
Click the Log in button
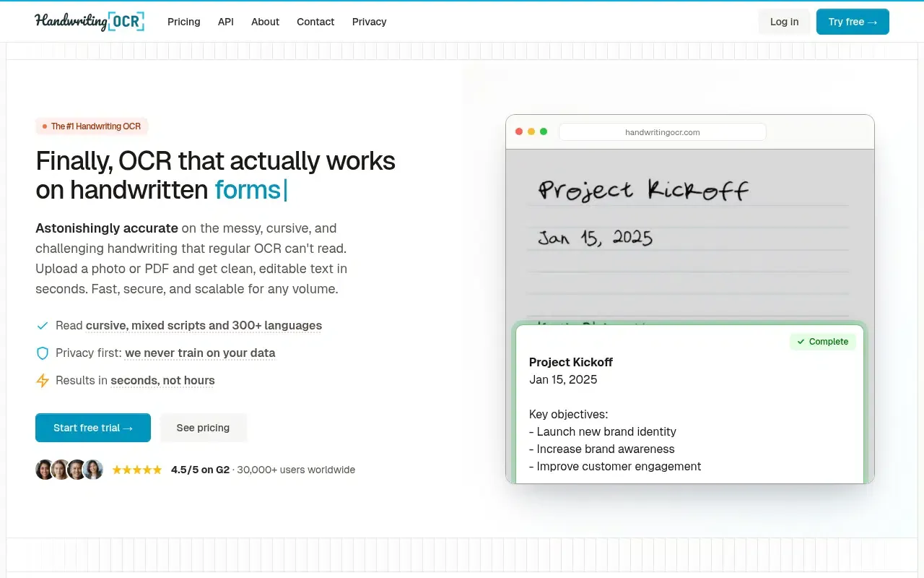tap(784, 22)
